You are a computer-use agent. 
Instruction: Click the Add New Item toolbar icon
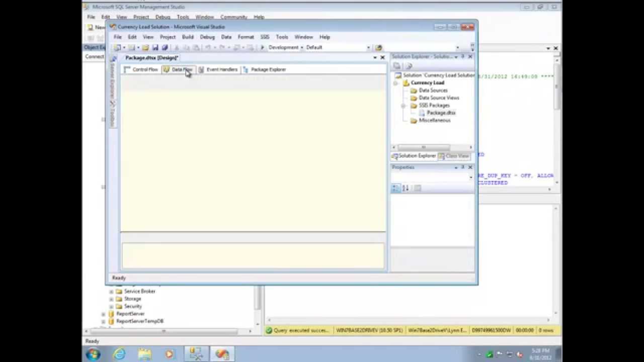(132, 48)
